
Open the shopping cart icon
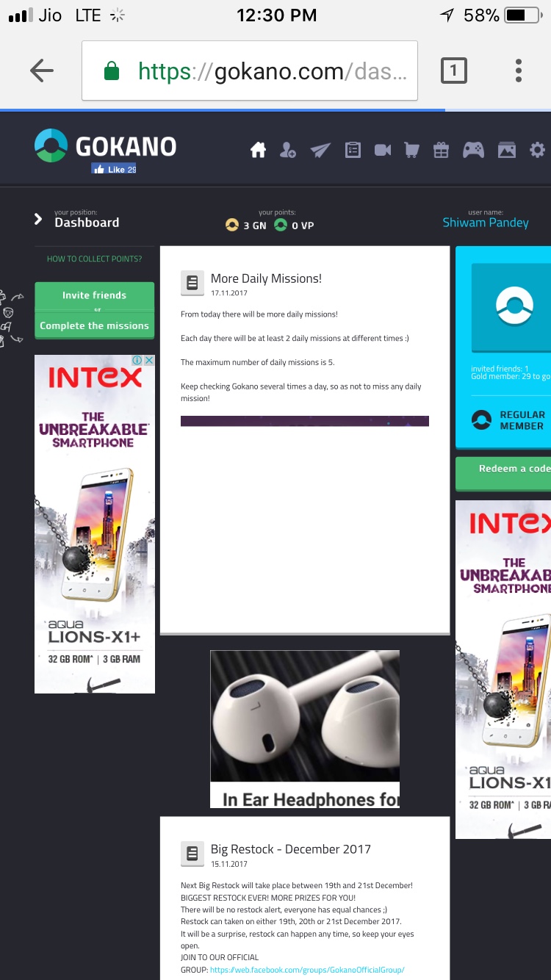coord(411,151)
